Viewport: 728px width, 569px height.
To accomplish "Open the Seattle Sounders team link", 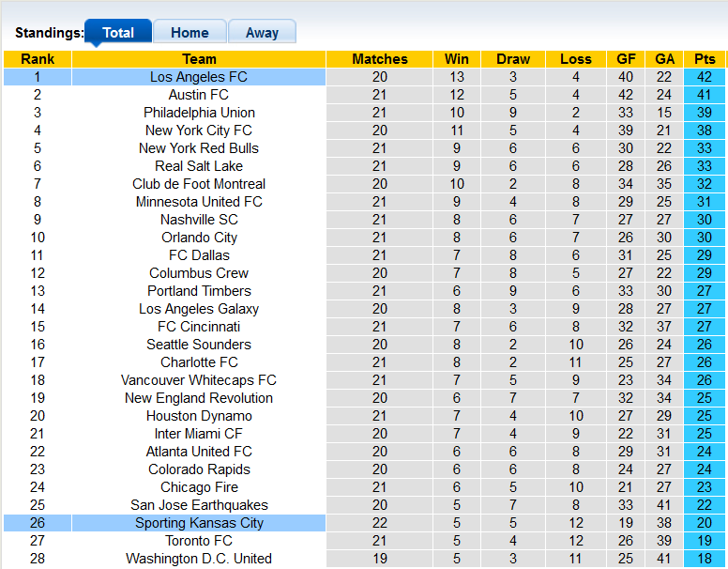I will [x=199, y=345].
